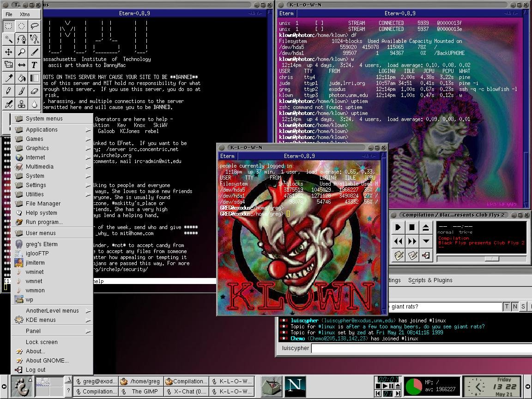This screenshot has width=532, height=399.
Task: Activate the intelligent scissors tool in GIMP
Action: (x=34, y=39)
